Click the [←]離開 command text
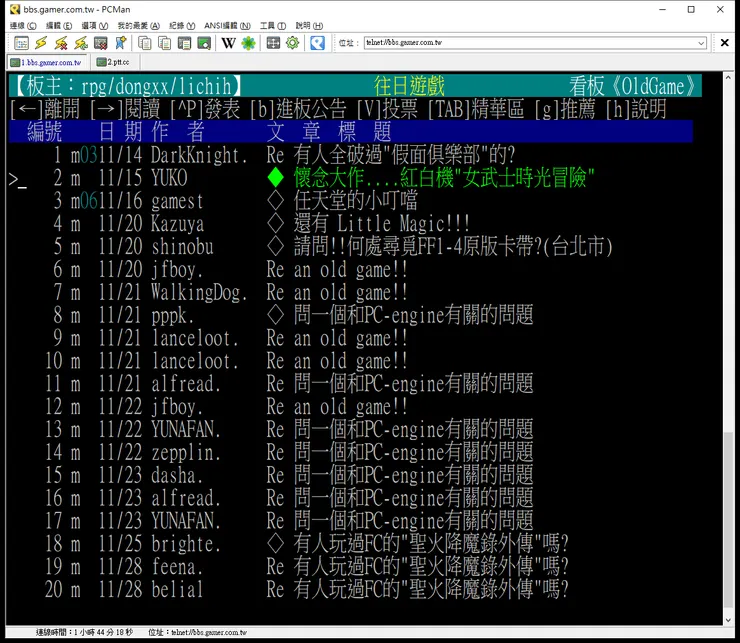The width and height of the screenshot is (740, 643). pyautogui.click(x=45, y=109)
